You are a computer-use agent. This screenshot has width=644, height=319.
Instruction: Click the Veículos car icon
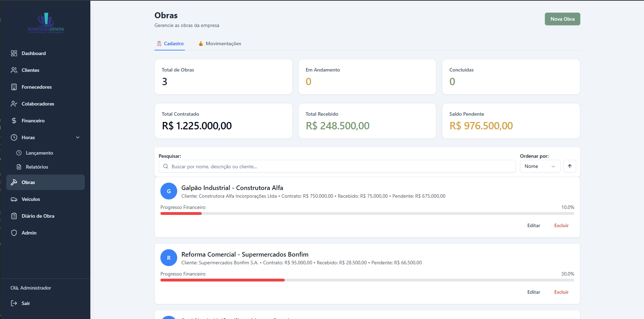coord(14,199)
